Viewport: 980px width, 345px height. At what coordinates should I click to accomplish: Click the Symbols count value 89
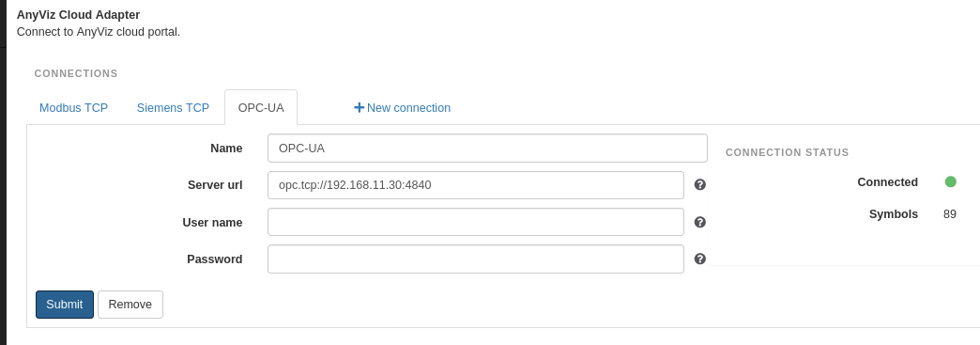click(949, 214)
